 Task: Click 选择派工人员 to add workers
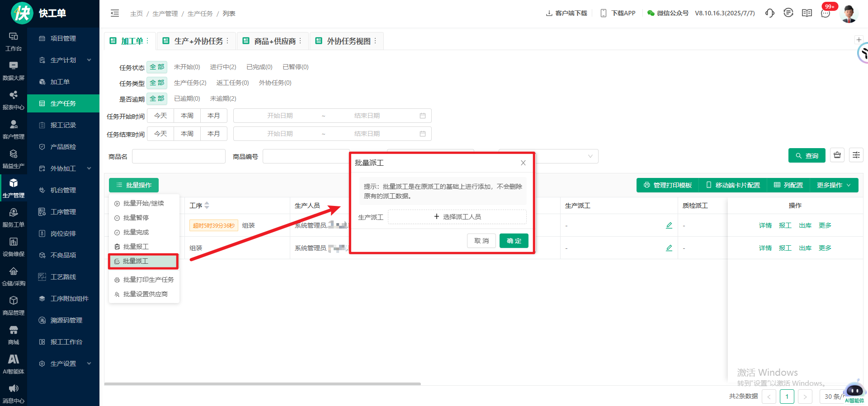click(x=457, y=217)
